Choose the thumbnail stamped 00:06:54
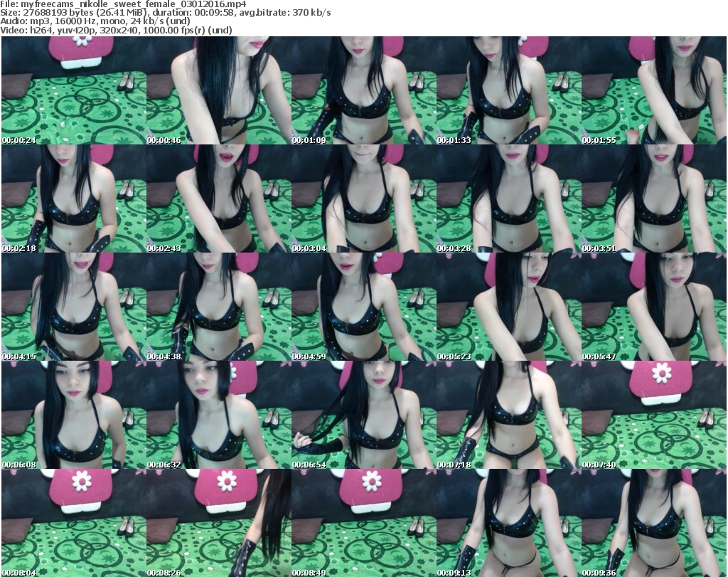The width and height of the screenshot is (728, 577). 364,415
